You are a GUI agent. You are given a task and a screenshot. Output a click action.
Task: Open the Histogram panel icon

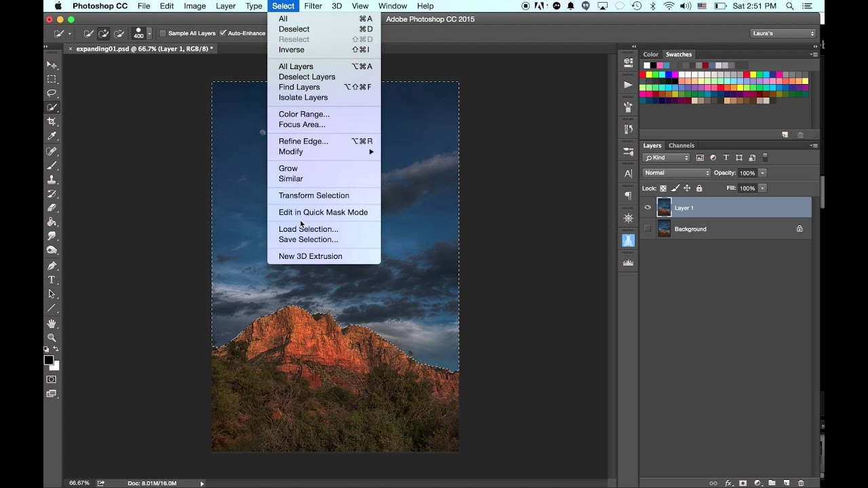[628, 263]
